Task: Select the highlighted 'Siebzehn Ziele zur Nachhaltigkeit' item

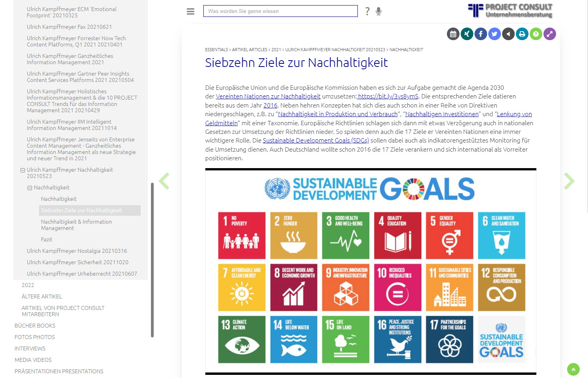Action: pos(90,210)
